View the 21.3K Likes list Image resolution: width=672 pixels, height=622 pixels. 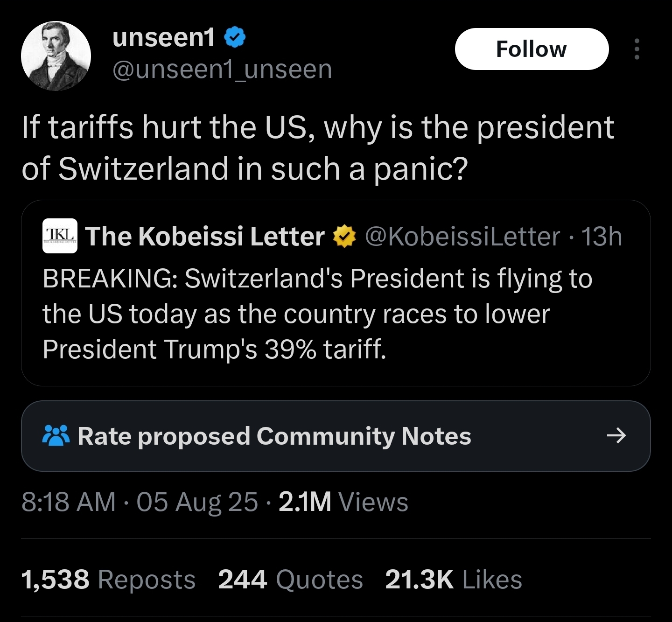click(453, 580)
